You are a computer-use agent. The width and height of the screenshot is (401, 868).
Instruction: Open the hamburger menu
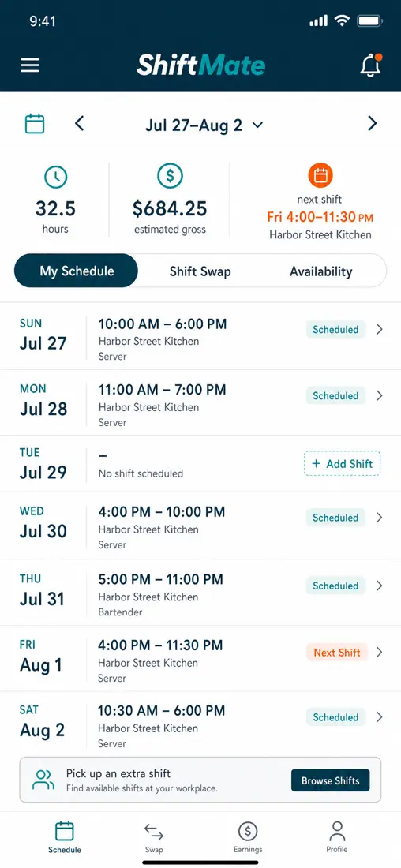(x=30, y=65)
